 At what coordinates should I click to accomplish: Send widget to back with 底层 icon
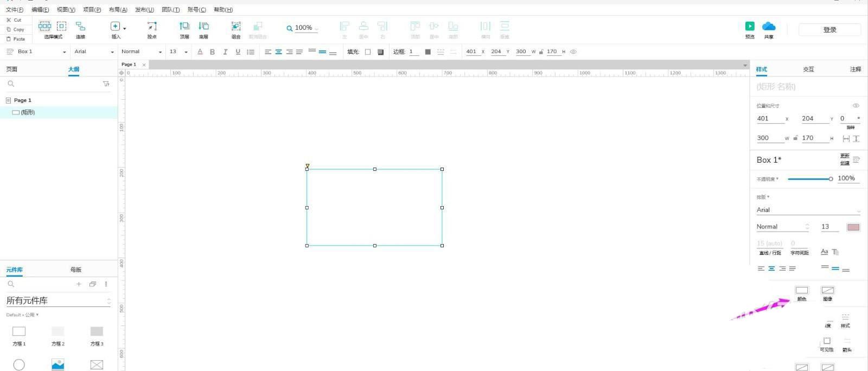203,26
